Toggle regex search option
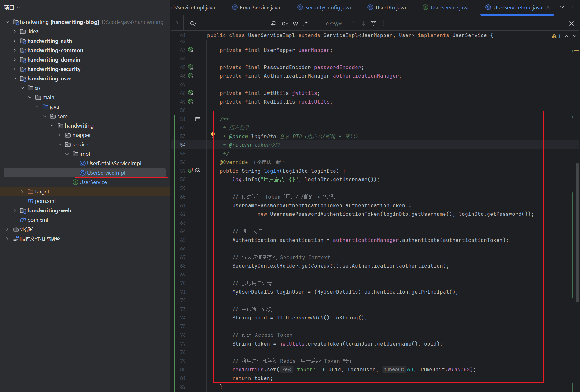 click(306, 24)
